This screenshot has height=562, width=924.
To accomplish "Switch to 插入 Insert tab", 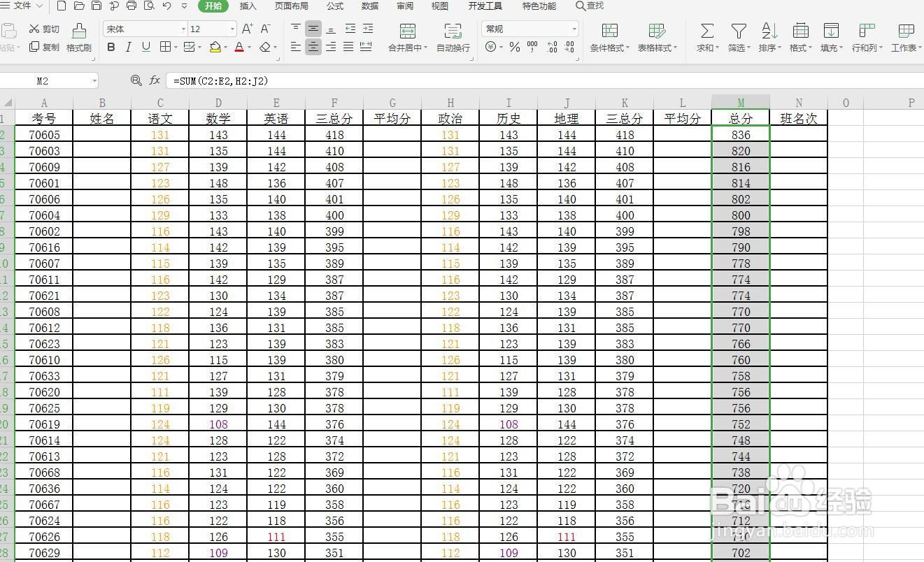I will point(248,6).
